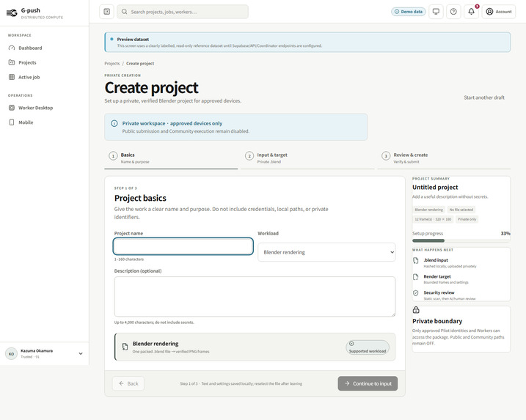Open Mobile in the sidebar
526x420 pixels.
[44, 122]
